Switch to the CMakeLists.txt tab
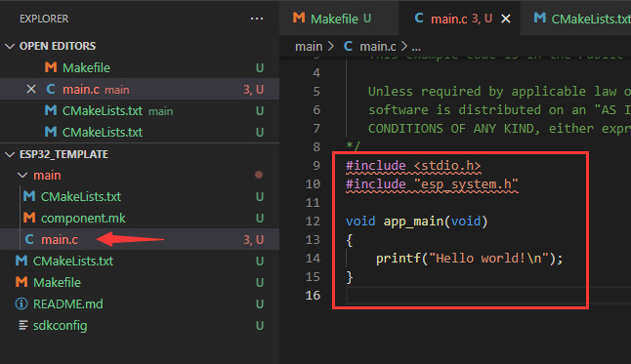The image size is (631, 364). point(579,19)
